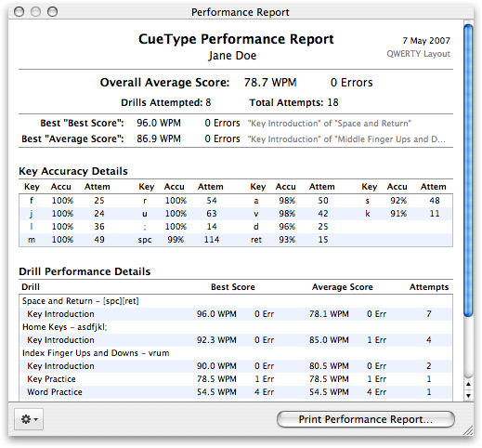Select the Key Practice drill row

pyautogui.click(x=236, y=379)
